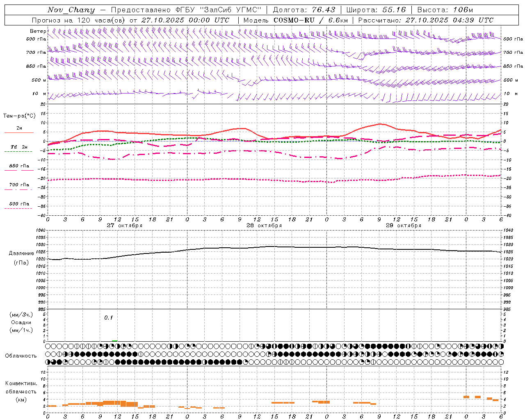Viewport: 525px width, 420px height.
Task: Click 500 гПа entry in temperature legend
Action: [x=19, y=204]
